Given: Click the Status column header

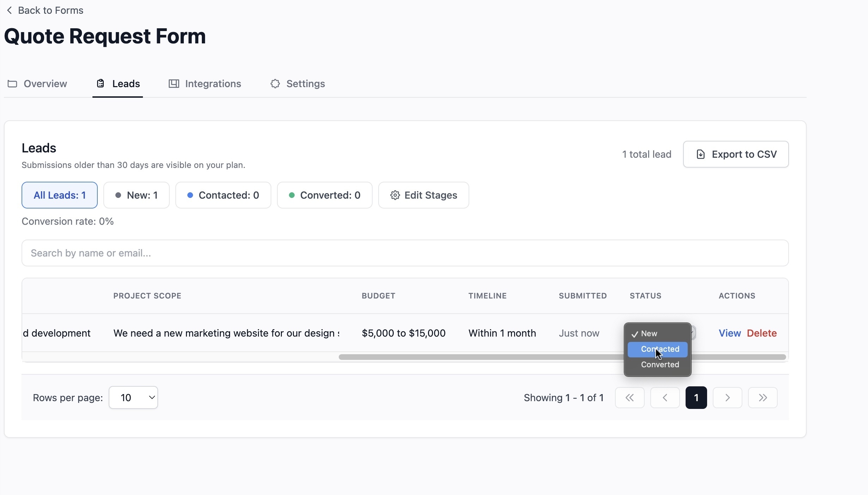Looking at the screenshot, I should tap(645, 296).
